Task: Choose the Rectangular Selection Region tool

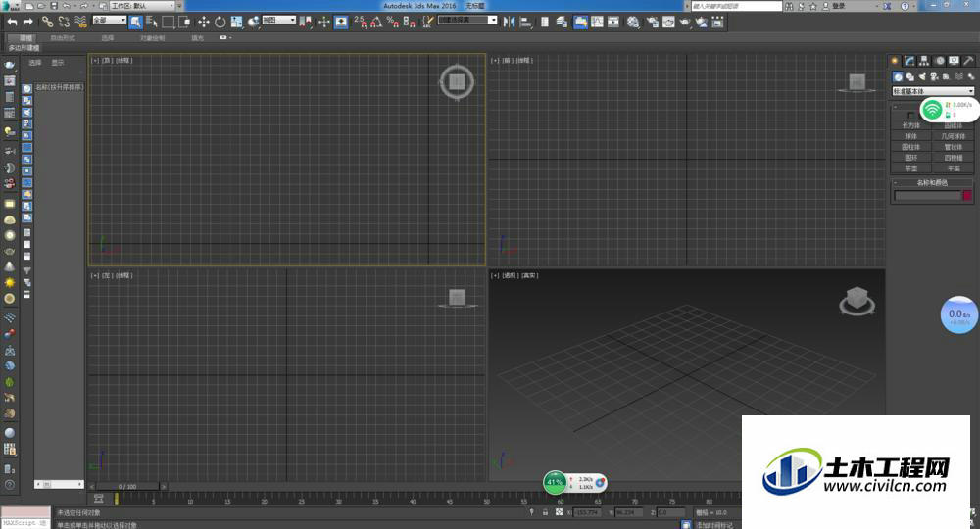Action: [169, 22]
